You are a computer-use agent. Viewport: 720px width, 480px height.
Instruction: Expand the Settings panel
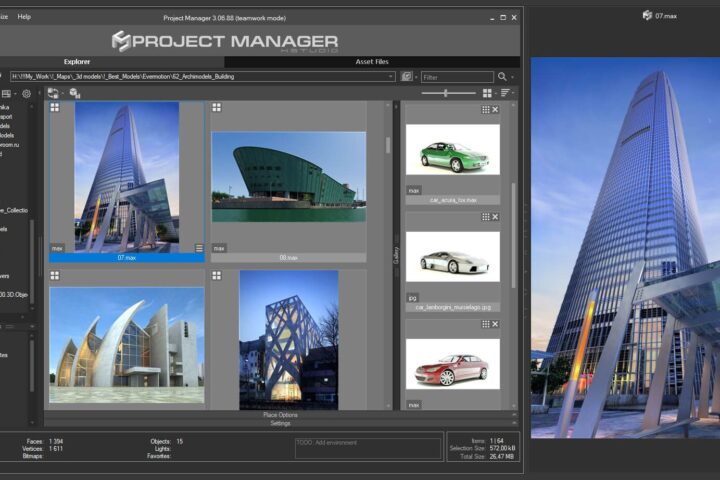[x=281, y=423]
